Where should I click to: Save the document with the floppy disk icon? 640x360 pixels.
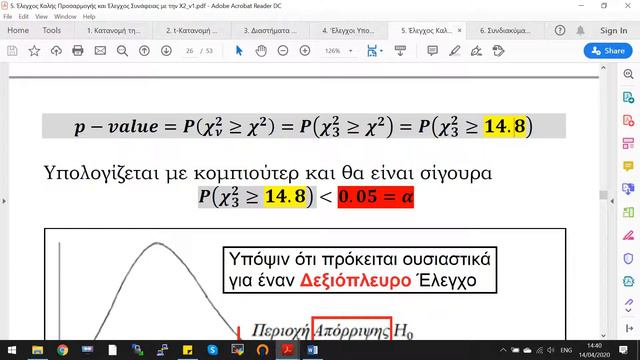[12, 51]
